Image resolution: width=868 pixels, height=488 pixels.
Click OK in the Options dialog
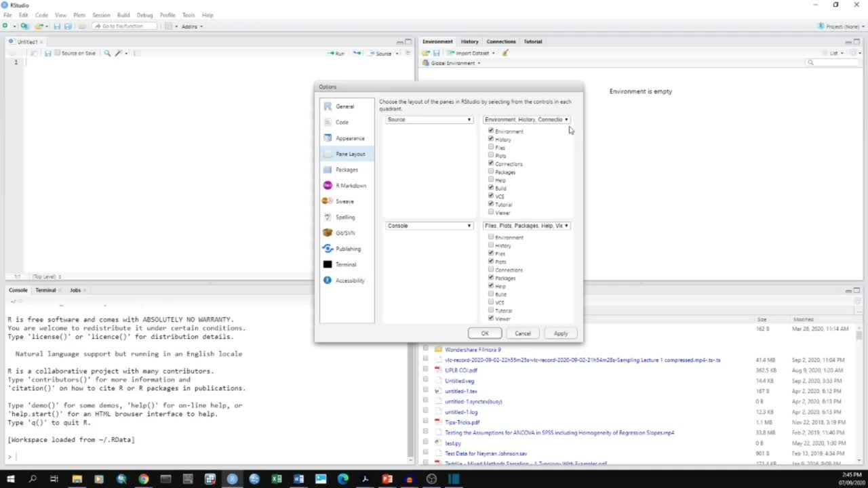(x=485, y=333)
